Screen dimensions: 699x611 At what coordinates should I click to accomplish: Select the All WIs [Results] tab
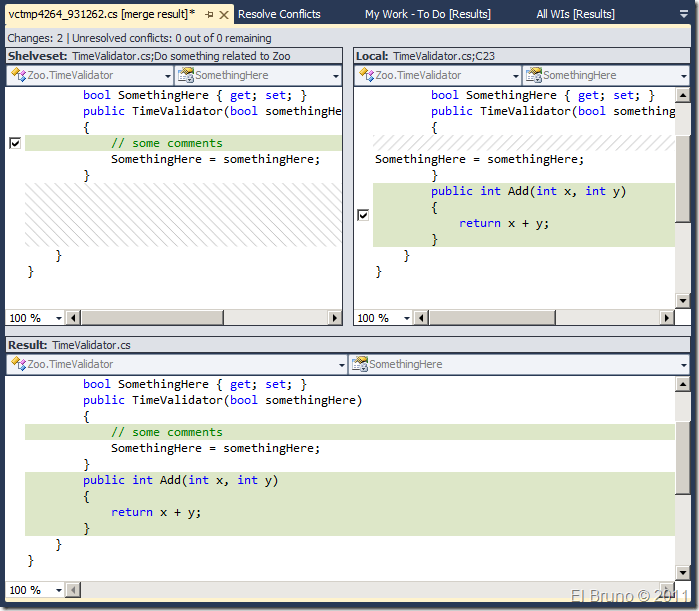tap(575, 14)
